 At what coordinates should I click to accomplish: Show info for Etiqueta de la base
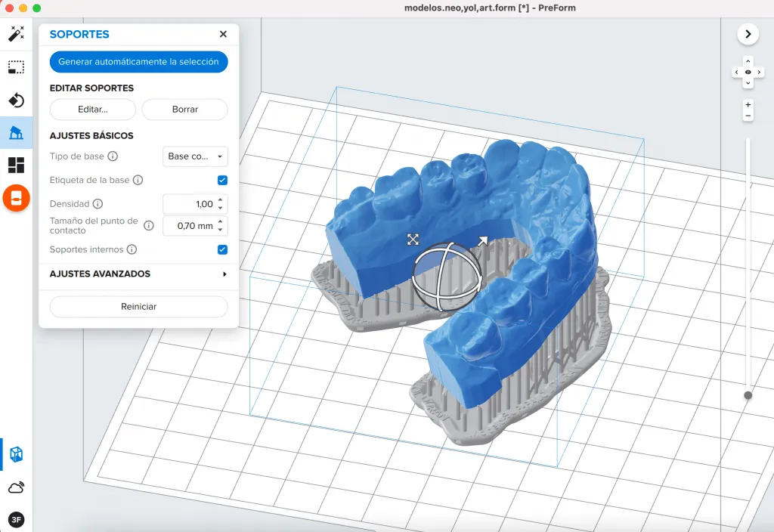[x=138, y=180]
